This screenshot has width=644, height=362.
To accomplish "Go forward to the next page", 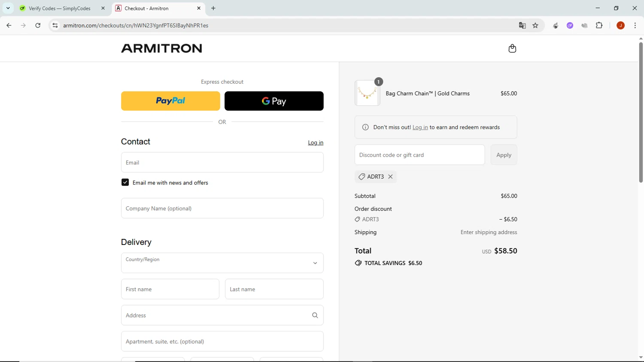I will click(x=23, y=26).
